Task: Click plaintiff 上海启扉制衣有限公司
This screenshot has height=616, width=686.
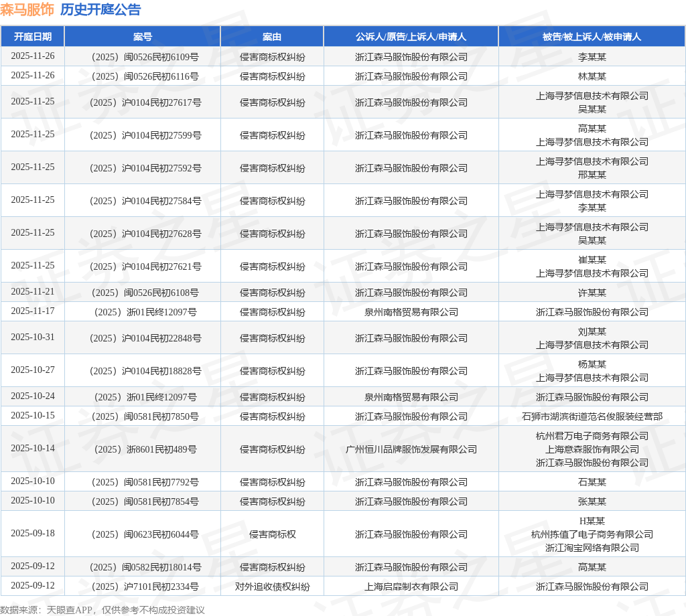Action: pos(411,587)
